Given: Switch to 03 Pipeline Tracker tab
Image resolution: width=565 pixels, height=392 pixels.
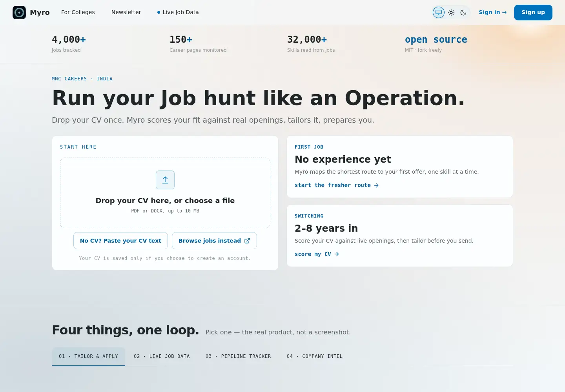Looking at the screenshot, I should click(x=238, y=356).
